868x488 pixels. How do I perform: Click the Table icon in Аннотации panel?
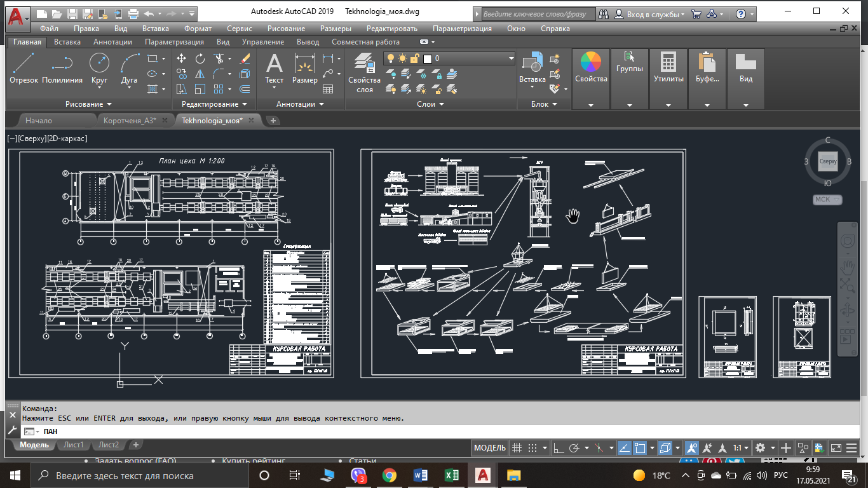pos(328,89)
